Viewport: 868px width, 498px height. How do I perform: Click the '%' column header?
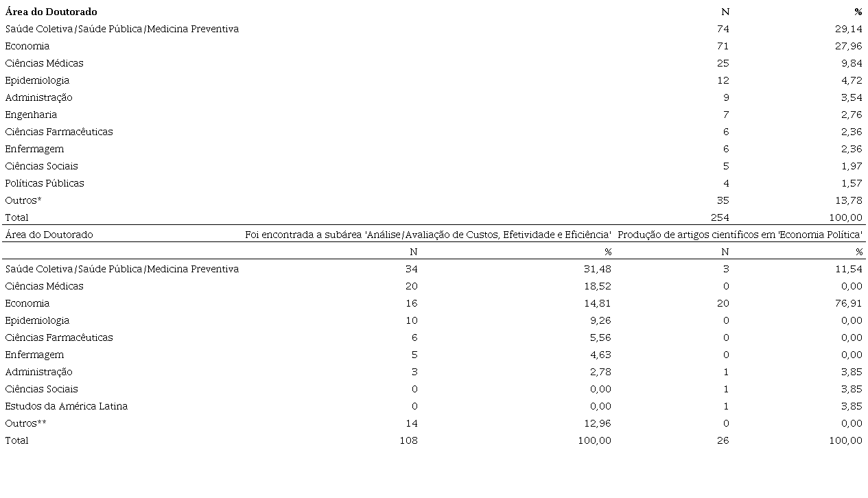tap(858, 12)
